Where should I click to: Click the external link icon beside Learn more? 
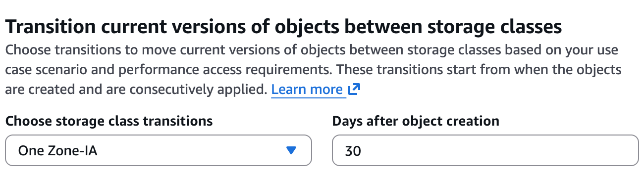point(354,90)
